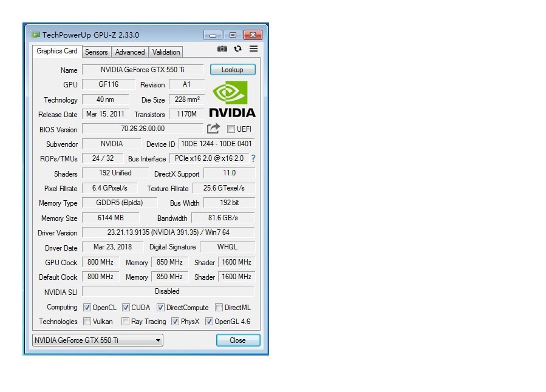Select the Memory Size value field
The width and height of the screenshot is (546, 392).
coord(112,218)
